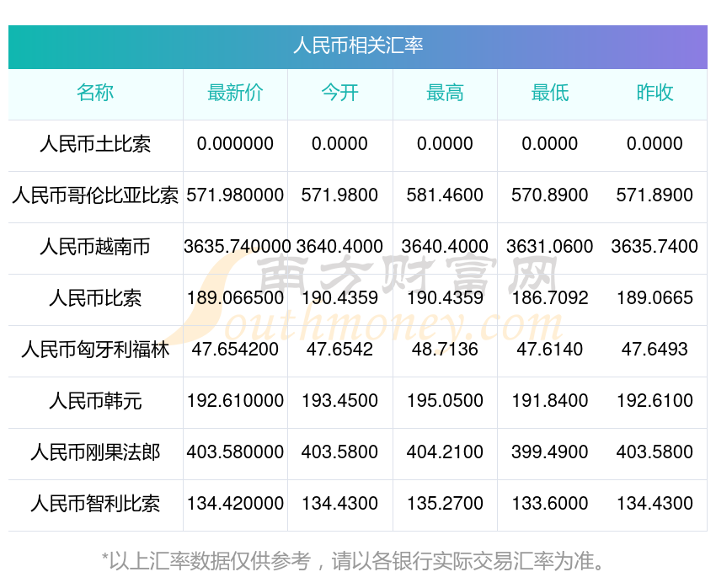
Task: Select the 最低 column header
Action: (x=550, y=93)
